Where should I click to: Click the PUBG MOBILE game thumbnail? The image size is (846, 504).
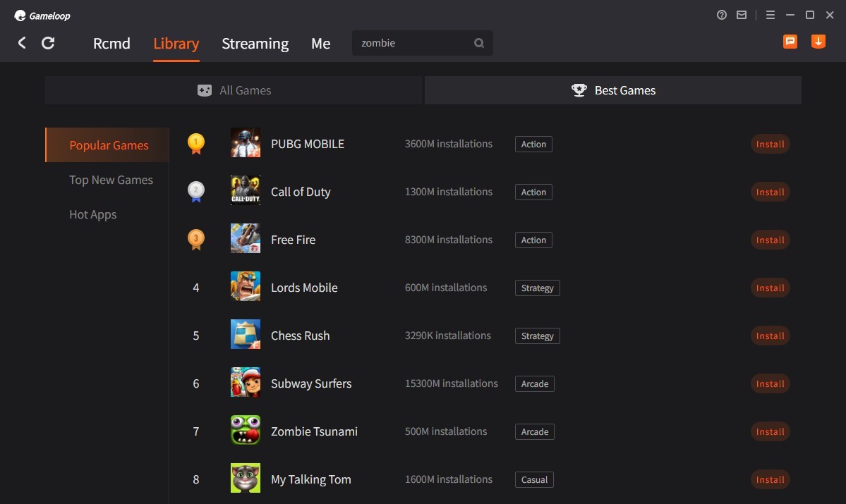(246, 143)
